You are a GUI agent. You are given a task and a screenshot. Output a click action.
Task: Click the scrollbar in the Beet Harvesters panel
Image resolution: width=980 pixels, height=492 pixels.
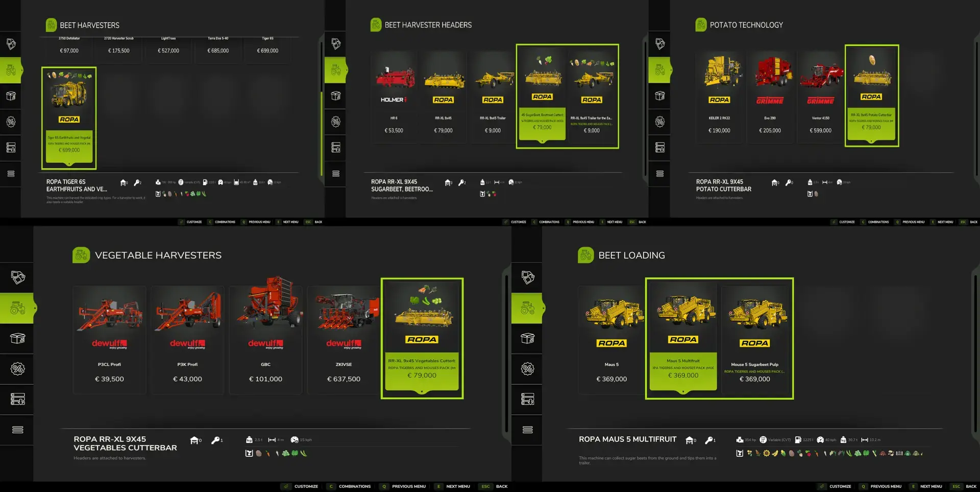point(322,107)
